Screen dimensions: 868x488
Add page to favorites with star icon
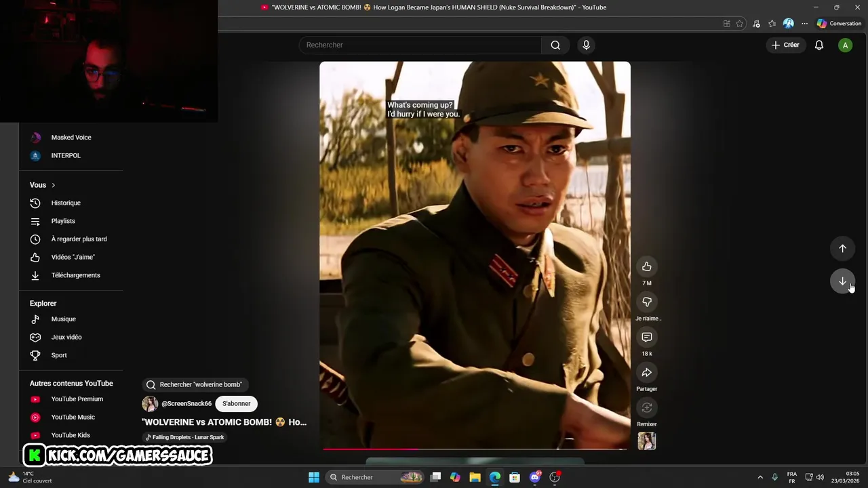coord(740,24)
